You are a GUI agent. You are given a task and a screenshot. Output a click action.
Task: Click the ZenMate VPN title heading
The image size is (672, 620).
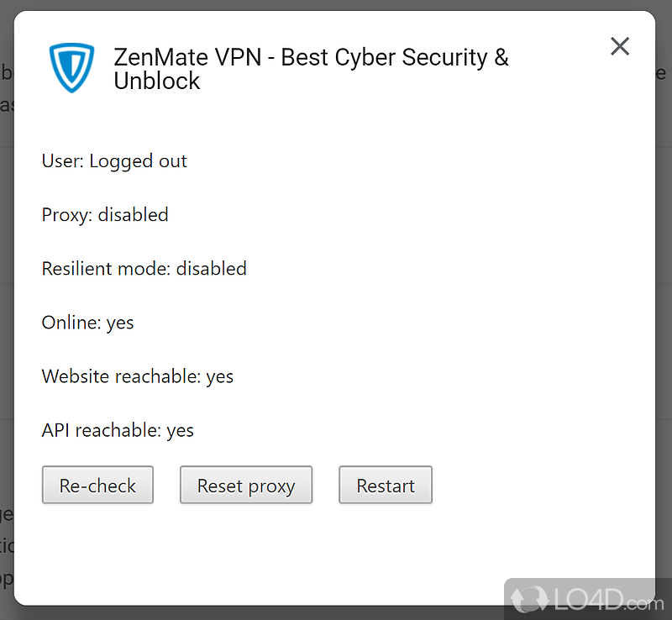click(x=311, y=58)
